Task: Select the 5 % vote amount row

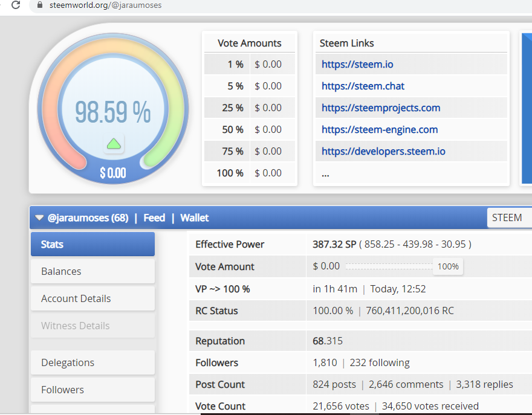Action: (x=249, y=86)
